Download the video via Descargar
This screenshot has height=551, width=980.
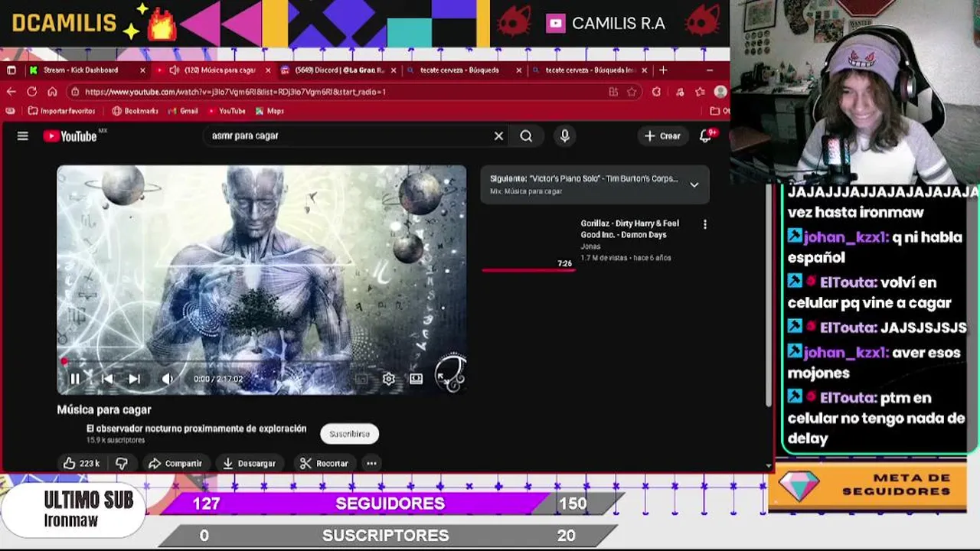tap(249, 463)
